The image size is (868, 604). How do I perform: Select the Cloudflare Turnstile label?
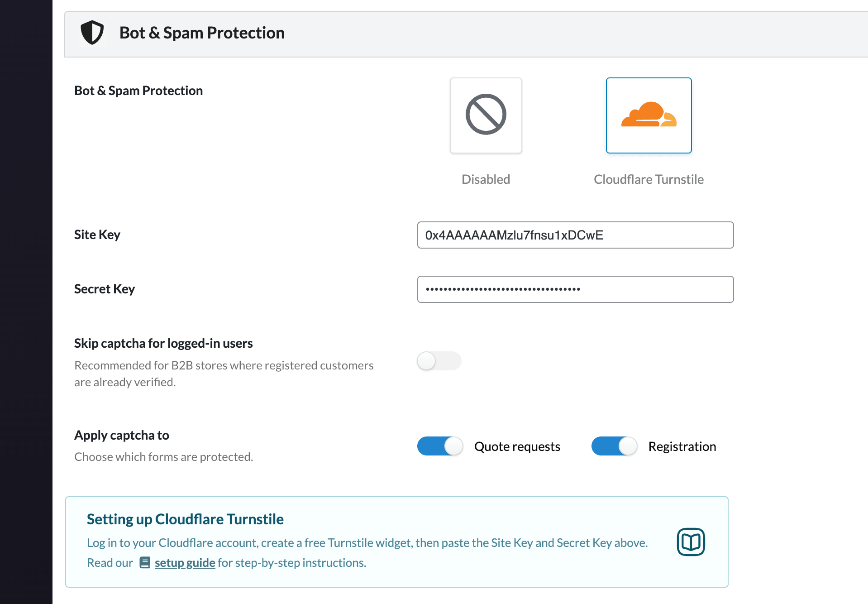pos(649,179)
